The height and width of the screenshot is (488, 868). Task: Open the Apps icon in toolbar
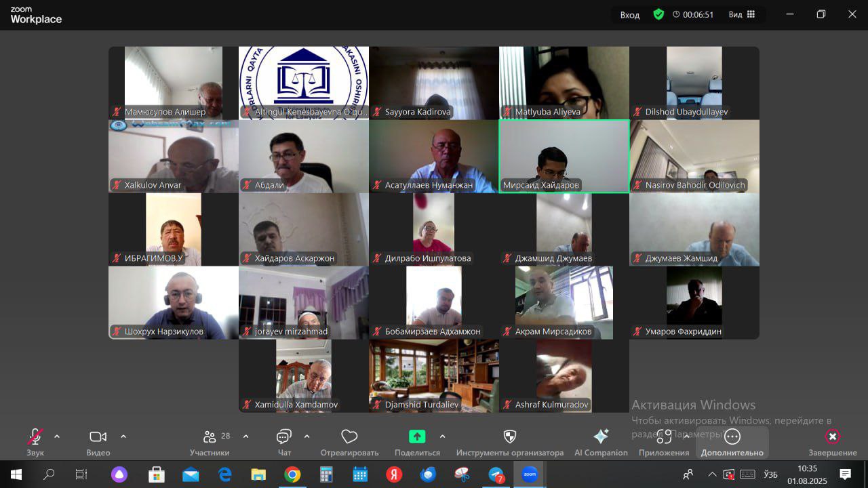pyautogui.click(x=663, y=437)
